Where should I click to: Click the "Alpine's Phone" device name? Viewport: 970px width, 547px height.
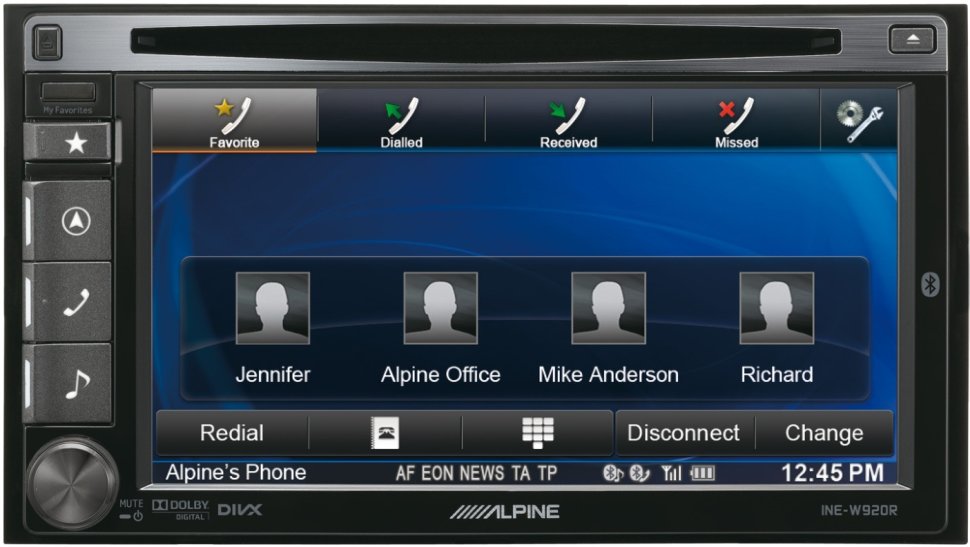click(x=236, y=473)
